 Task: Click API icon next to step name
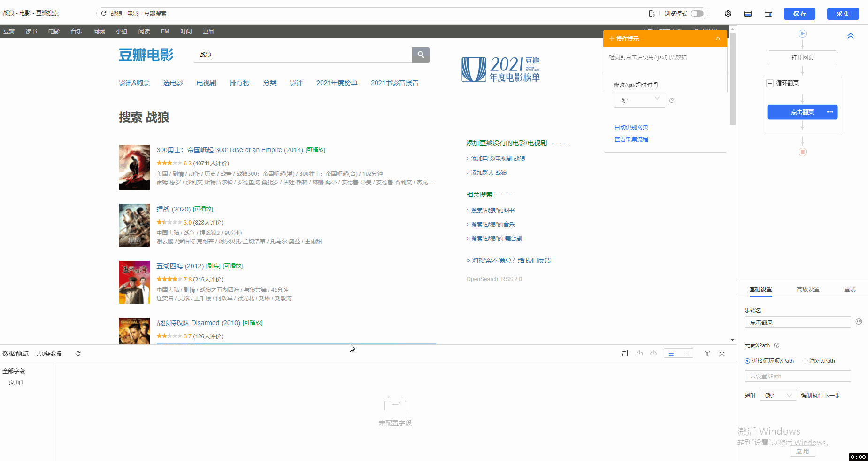coord(859,321)
